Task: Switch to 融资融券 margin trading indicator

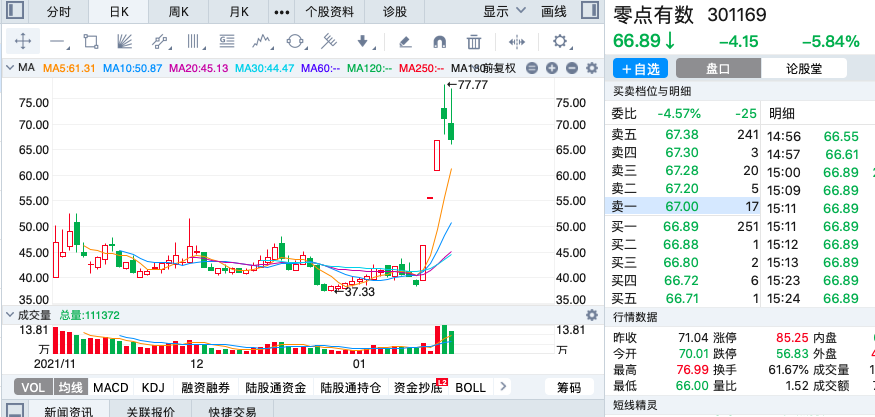Action: (206, 387)
